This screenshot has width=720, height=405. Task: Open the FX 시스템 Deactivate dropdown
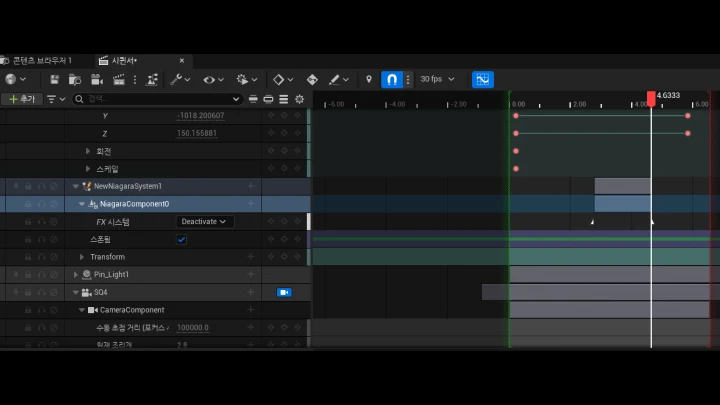point(204,221)
